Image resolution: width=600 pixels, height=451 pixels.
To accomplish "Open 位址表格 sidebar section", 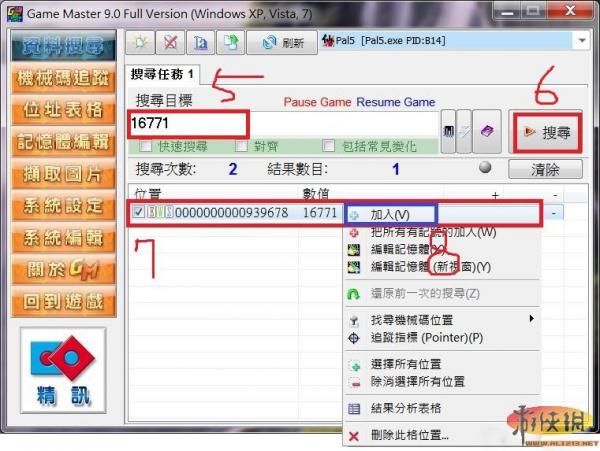I will (x=64, y=110).
